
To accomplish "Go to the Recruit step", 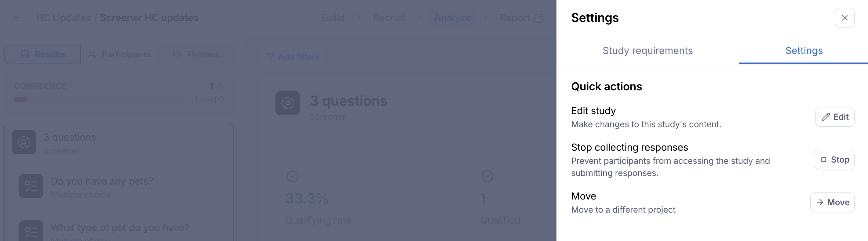I will (389, 18).
